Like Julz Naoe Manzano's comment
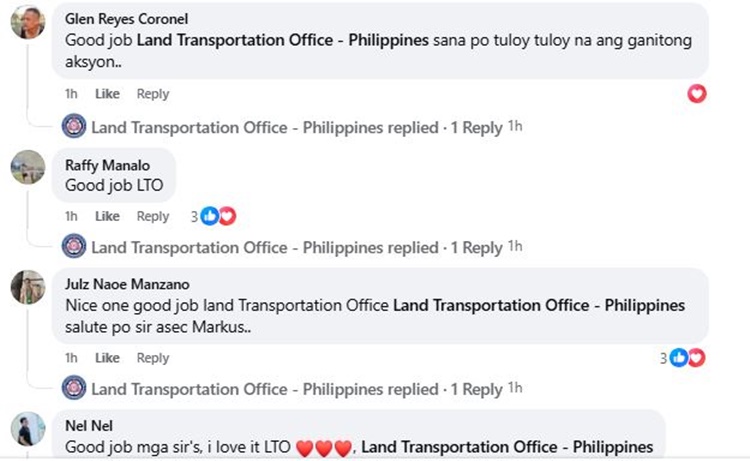The width and height of the screenshot is (750, 461). pyautogui.click(x=107, y=358)
